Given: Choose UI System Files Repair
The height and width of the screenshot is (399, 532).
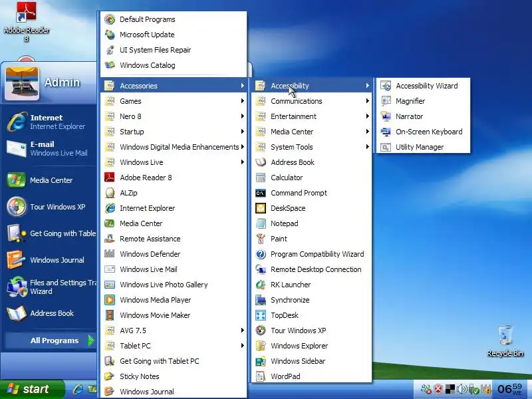Looking at the screenshot, I should click(174, 50).
